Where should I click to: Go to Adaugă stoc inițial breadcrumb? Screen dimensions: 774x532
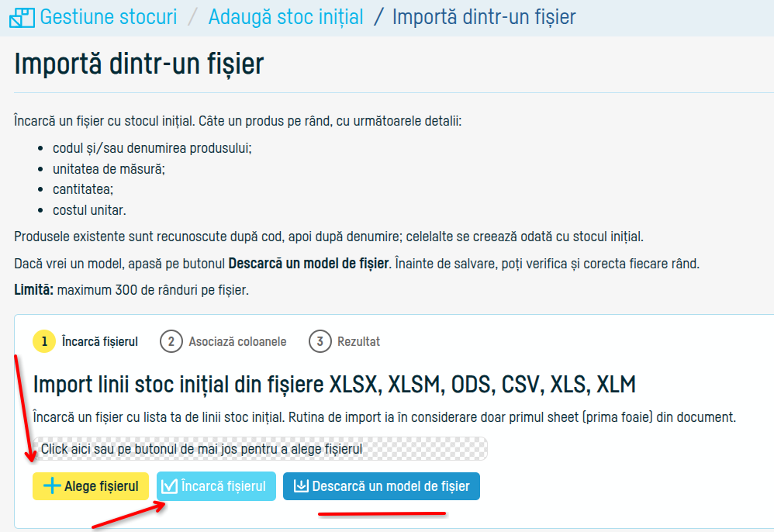point(286,17)
